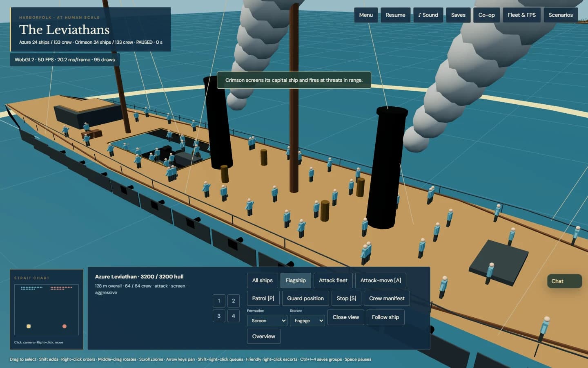
Task: Open the Menu button
Action: pos(366,15)
